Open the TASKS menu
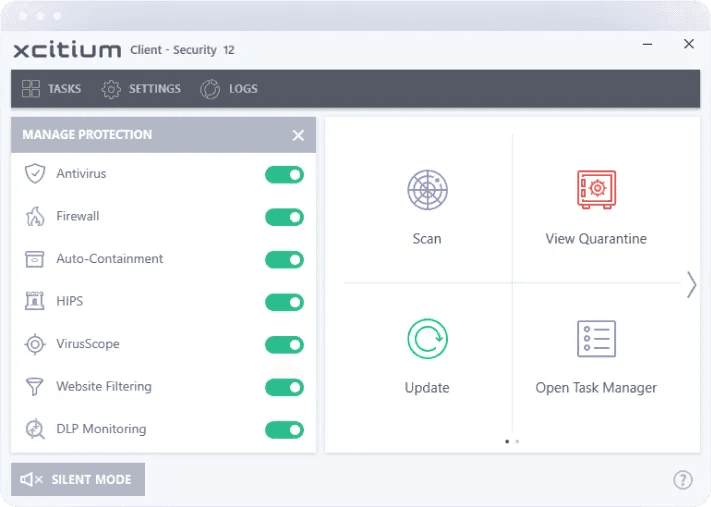 click(x=51, y=88)
